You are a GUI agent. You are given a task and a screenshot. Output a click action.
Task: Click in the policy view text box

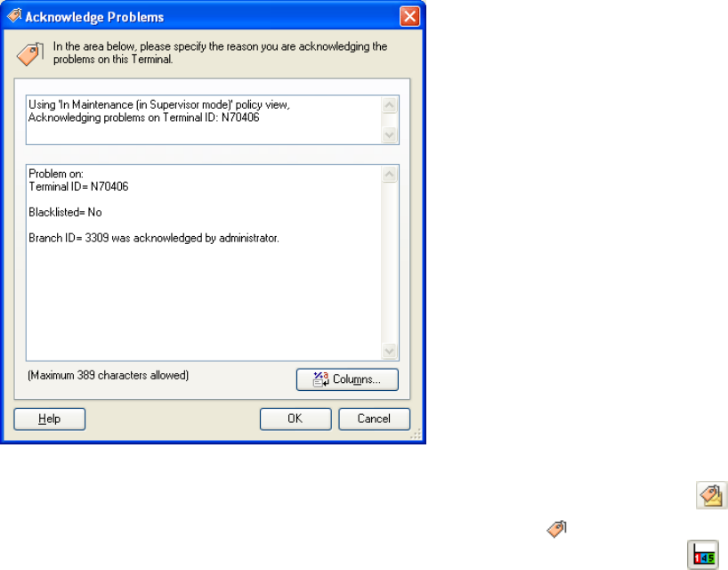click(x=204, y=120)
